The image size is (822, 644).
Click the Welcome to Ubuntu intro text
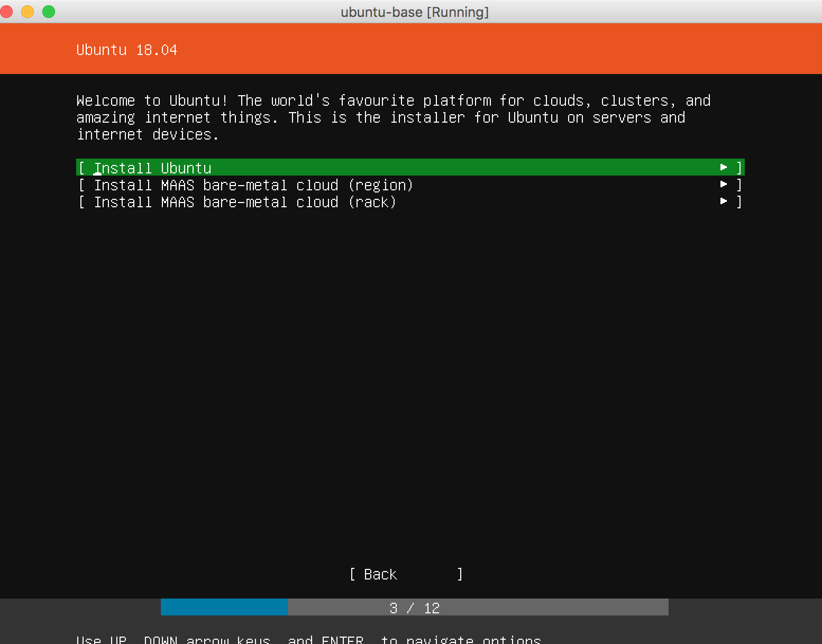[x=394, y=117]
